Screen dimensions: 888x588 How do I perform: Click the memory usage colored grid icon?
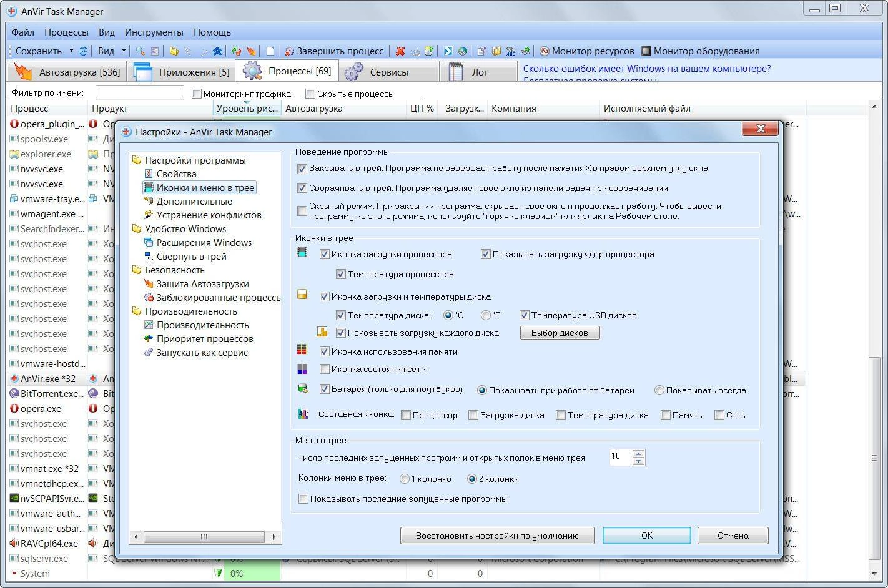(x=302, y=349)
